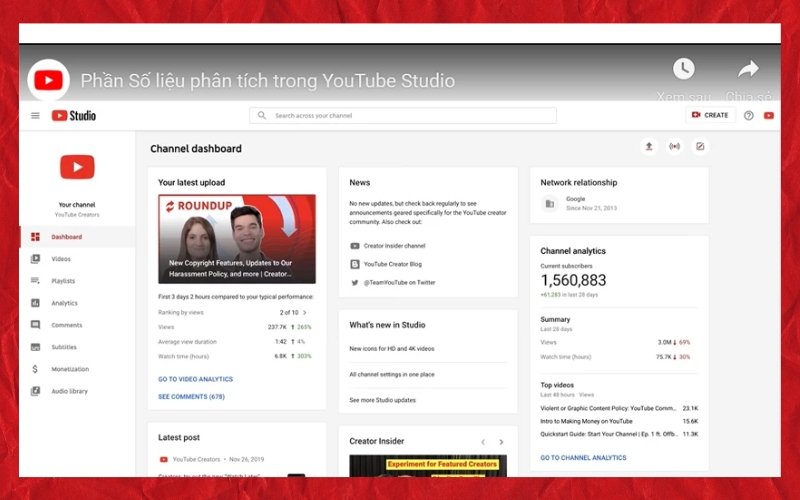Open the help question mark icon
The width and height of the screenshot is (800, 500).
coord(748,116)
